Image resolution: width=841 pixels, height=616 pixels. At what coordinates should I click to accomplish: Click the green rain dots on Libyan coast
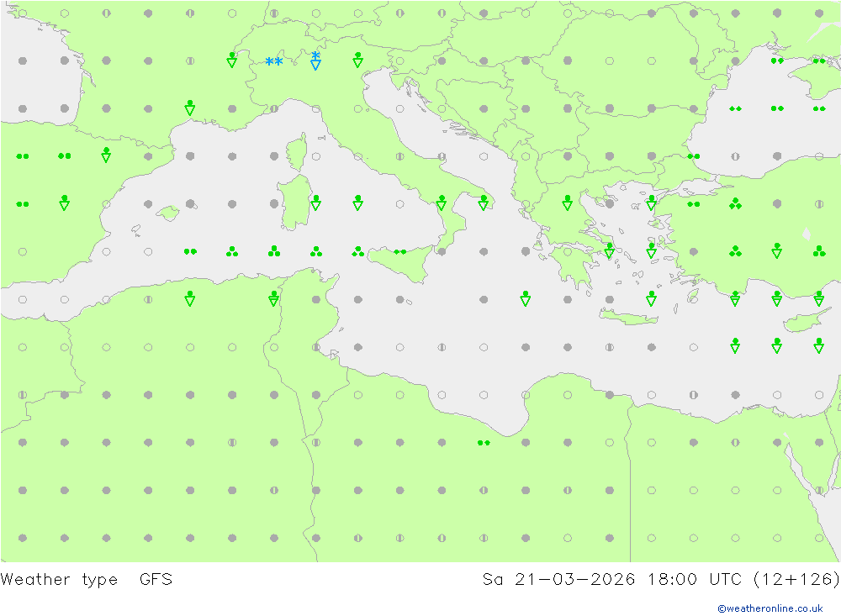click(x=484, y=443)
